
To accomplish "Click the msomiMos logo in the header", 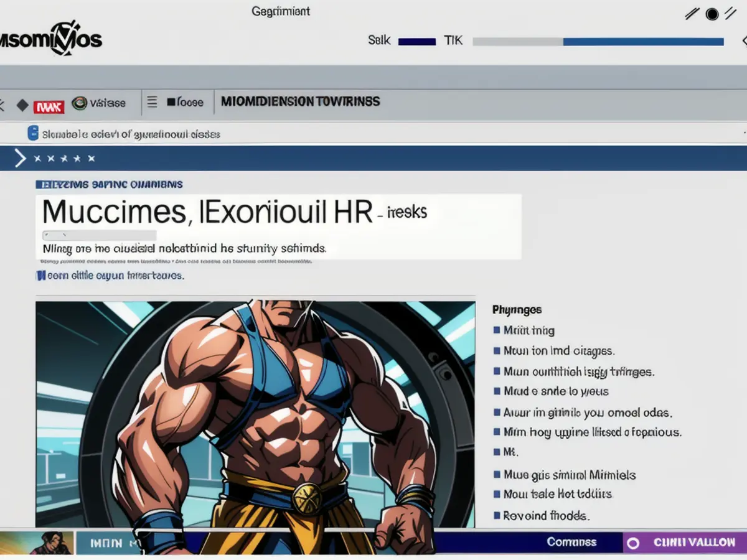I will 50,40.
